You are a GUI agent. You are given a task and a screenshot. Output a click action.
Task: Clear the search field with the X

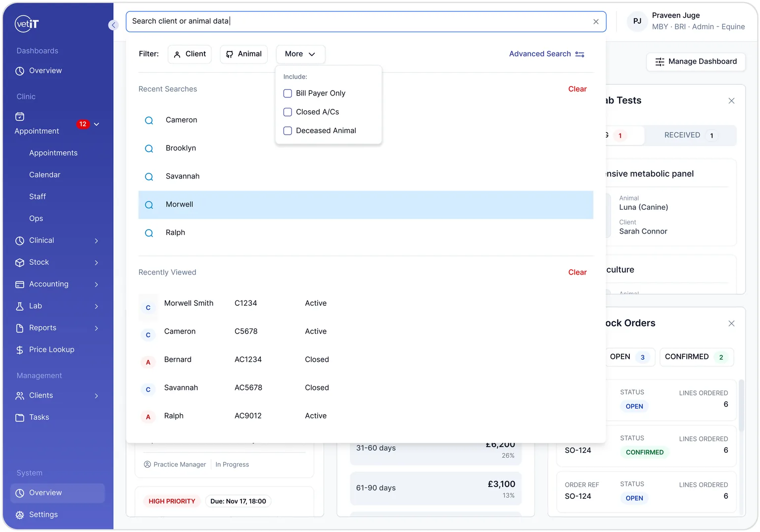(x=596, y=22)
